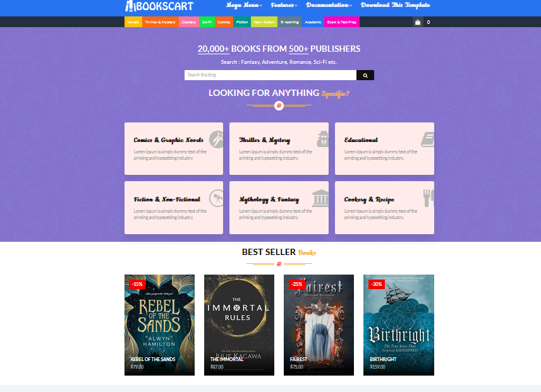This screenshot has height=392, width=541.
Task: Click the FAIREST caption
Action: [298, 359]
